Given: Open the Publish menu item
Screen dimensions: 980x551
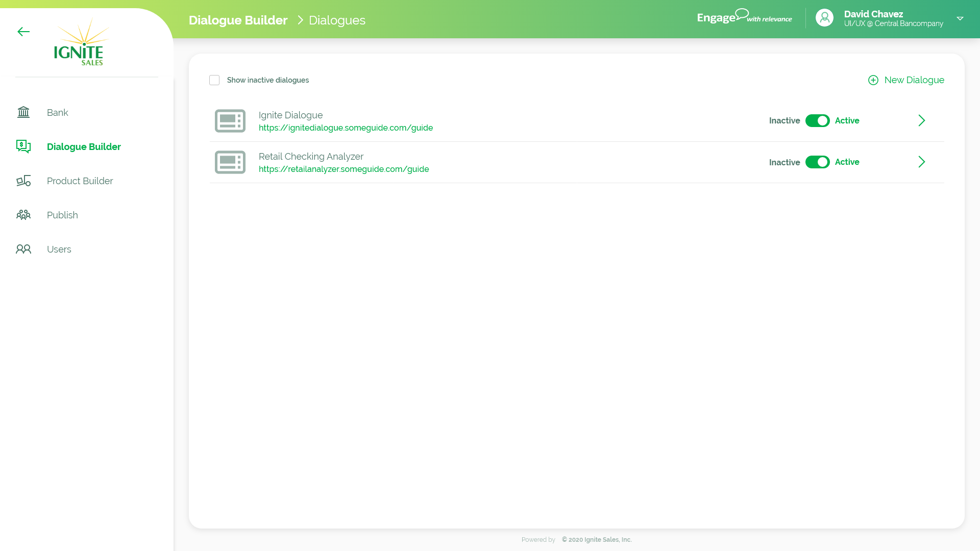Looking at the screenshot, I should pyautogui.click(x=62, y=215).
